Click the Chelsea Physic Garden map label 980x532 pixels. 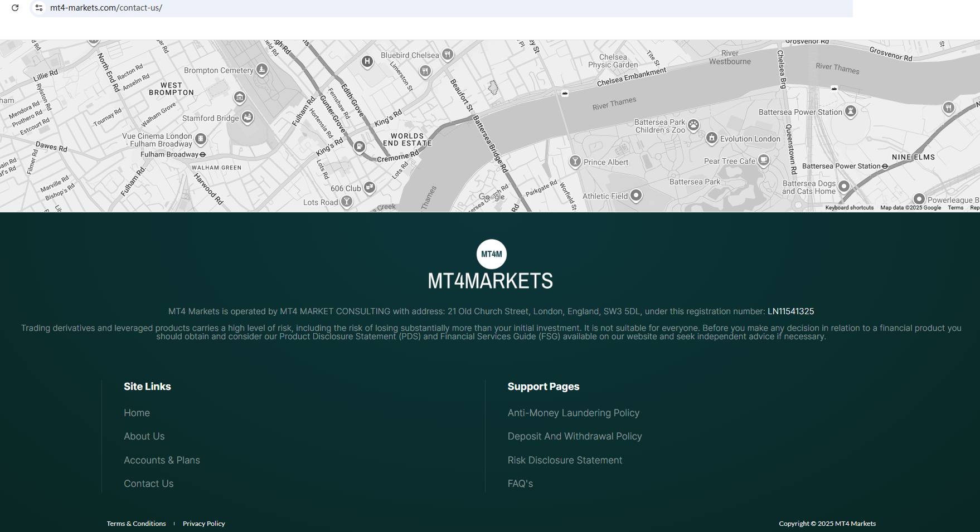point(613,61)
